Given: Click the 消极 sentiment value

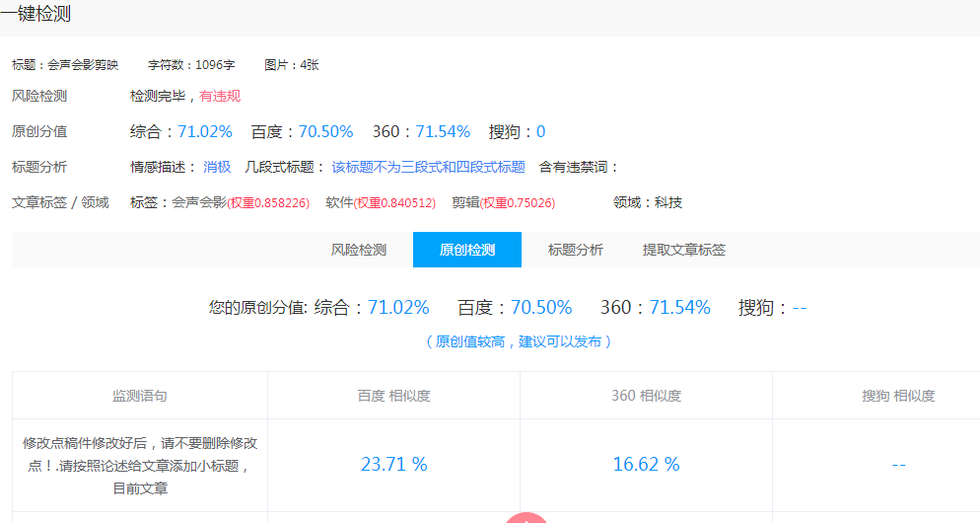Looking at the screenshot, I should [217, 167].
